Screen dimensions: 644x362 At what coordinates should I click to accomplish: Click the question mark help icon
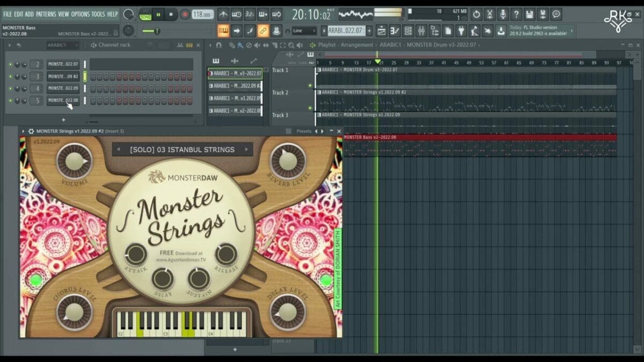516,14
